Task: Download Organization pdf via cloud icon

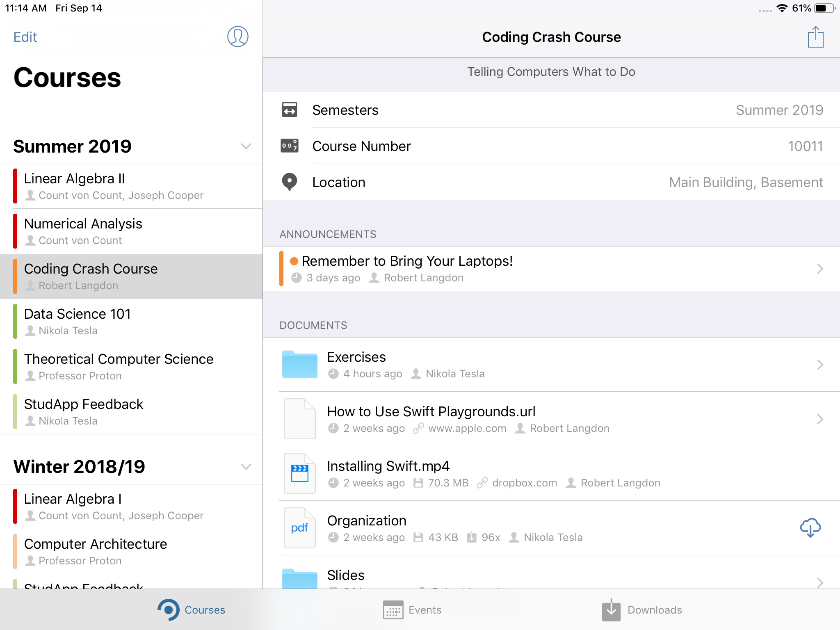Action: (810, 528)
